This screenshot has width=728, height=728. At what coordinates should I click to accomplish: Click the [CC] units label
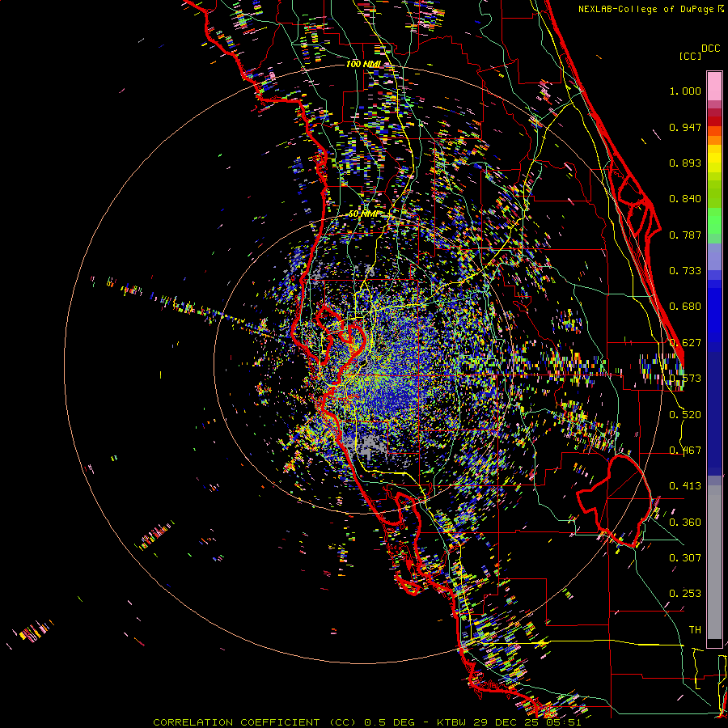pos(690,56)
